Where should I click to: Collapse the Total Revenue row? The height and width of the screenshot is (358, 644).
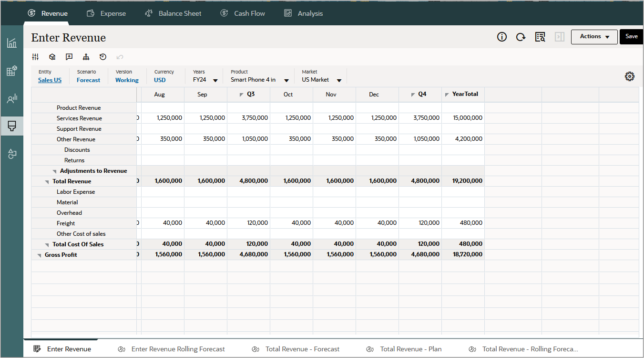point(47,182)
